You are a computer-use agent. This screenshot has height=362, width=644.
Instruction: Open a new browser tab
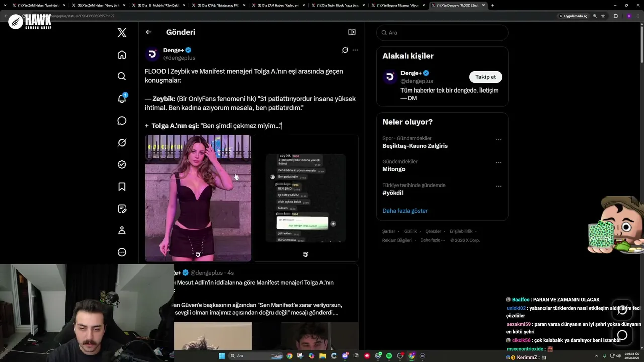tap(492, 5)
